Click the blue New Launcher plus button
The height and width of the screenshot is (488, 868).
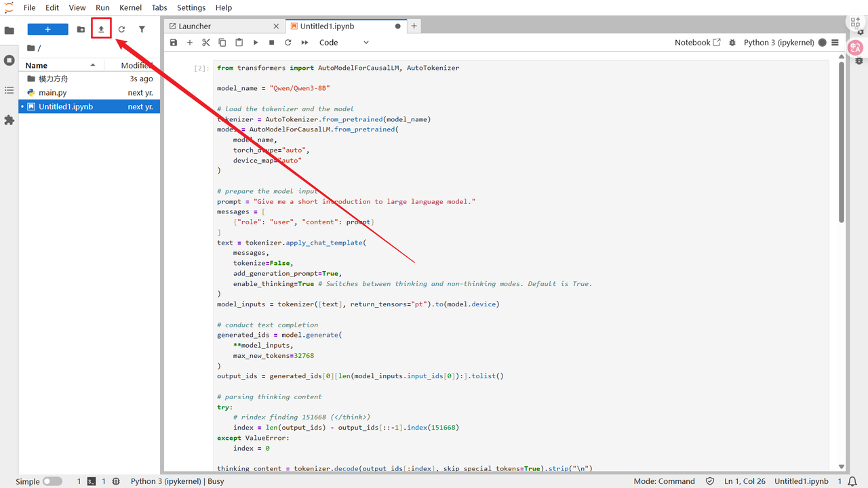tap(47, 29)
